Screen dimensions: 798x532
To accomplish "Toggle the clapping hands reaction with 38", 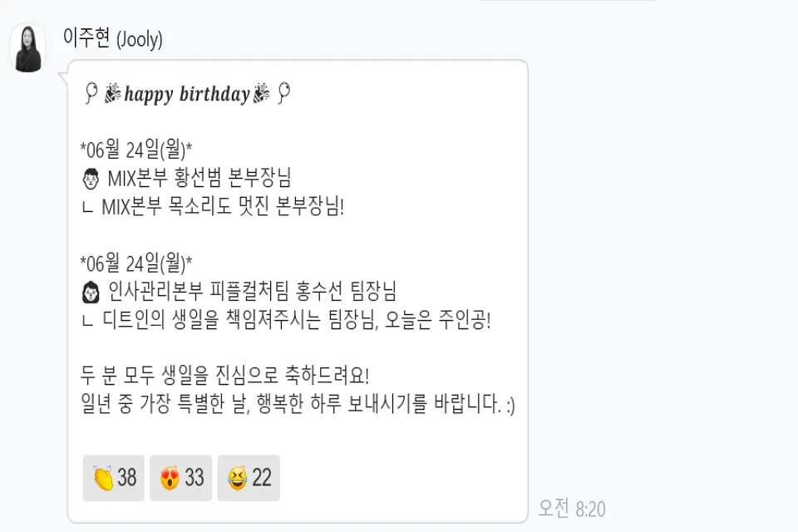I will tap(114, 477).
